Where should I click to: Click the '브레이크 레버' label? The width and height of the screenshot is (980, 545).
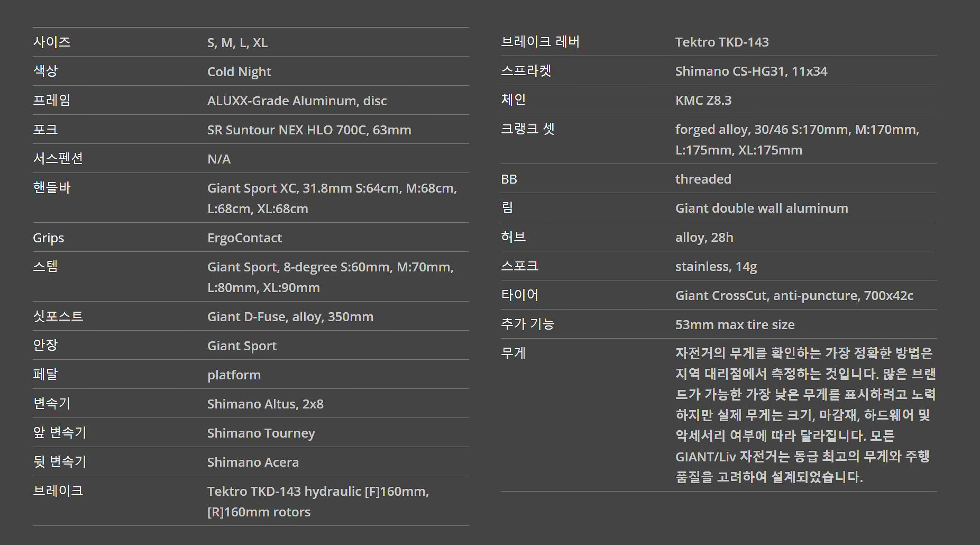click(x=541, y=42)
